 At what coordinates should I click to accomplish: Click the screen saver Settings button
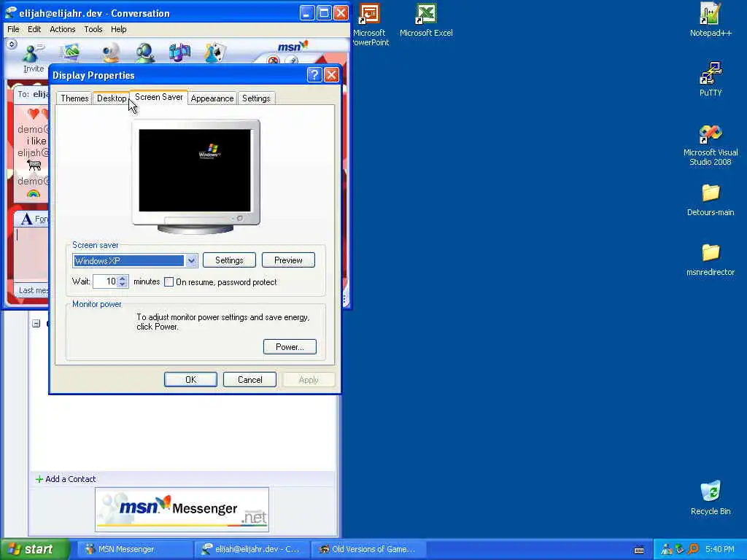[x=229, y=260]
